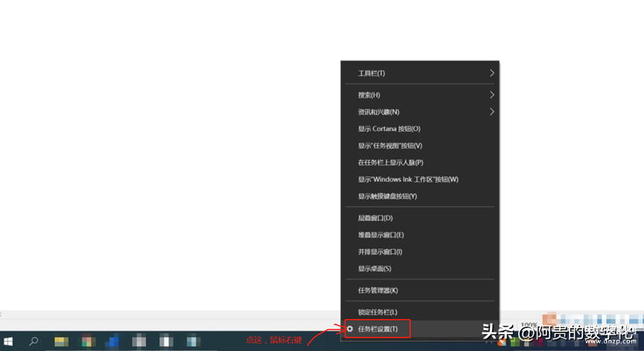
Task: Open the Windows Start menu
Action: coord(8,341)
